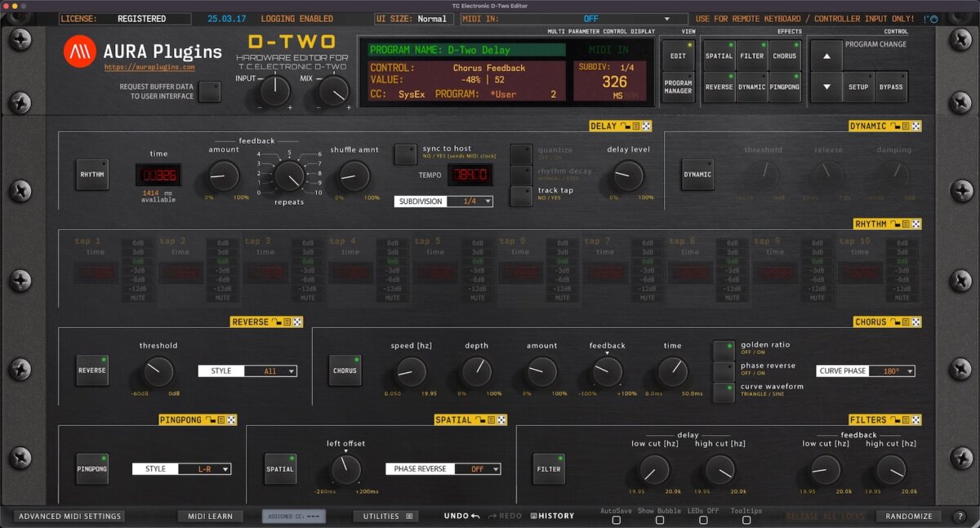Toggle the DYNAMIC section lock icon

pos(896,126)
